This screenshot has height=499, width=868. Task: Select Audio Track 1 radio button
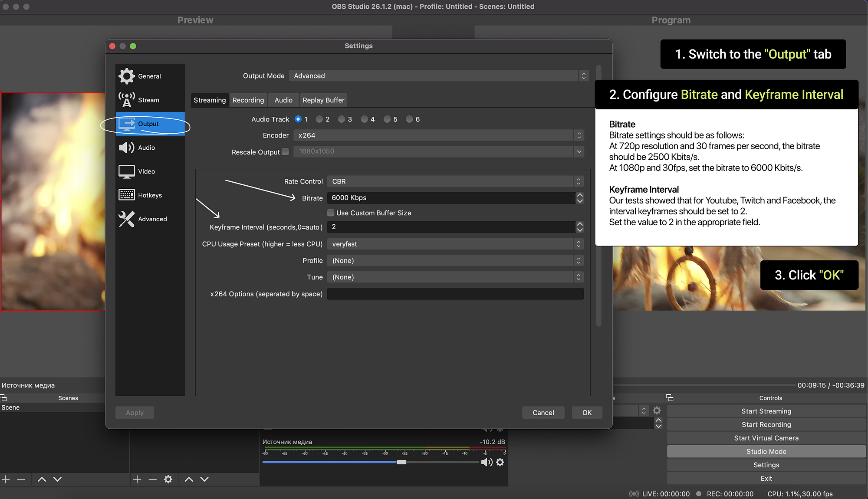pyautogui.click(x=298, y=119)
